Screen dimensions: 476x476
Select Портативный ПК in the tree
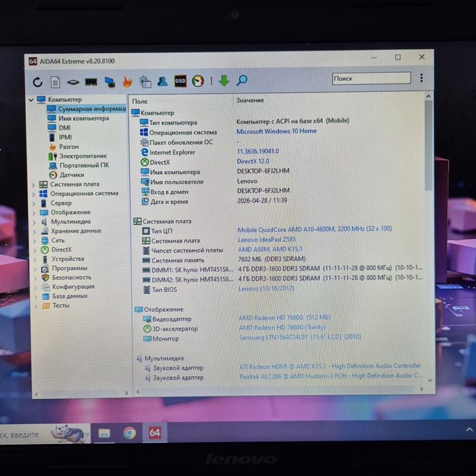(84, 165)
